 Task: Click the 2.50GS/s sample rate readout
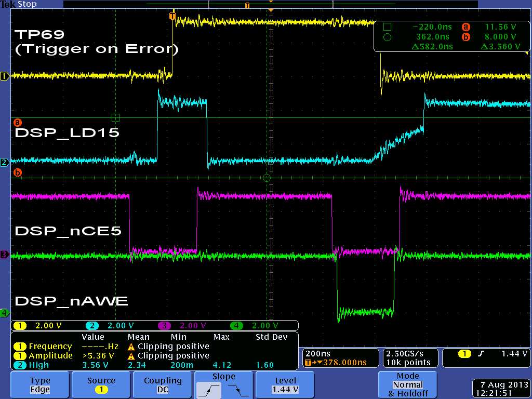(404, 353)
